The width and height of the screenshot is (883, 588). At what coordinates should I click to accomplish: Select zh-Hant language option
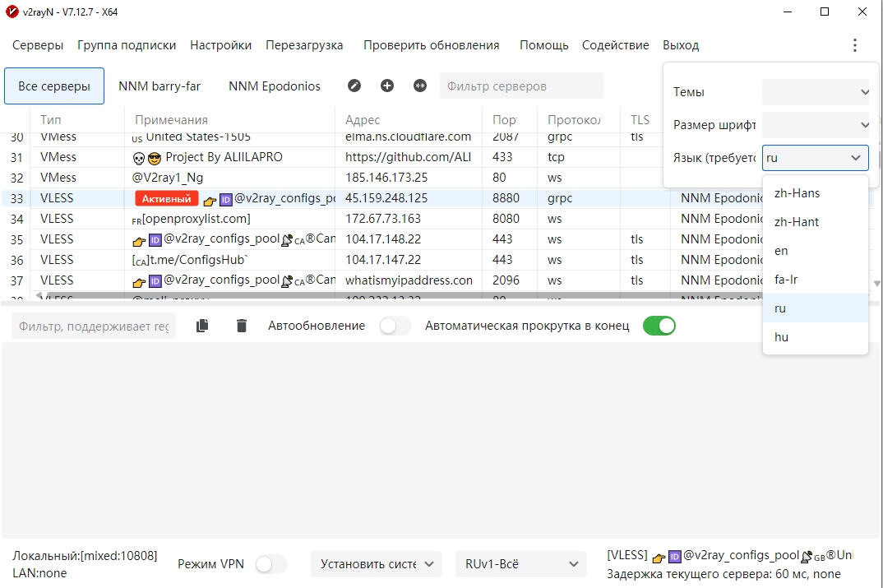click(816, 222)
